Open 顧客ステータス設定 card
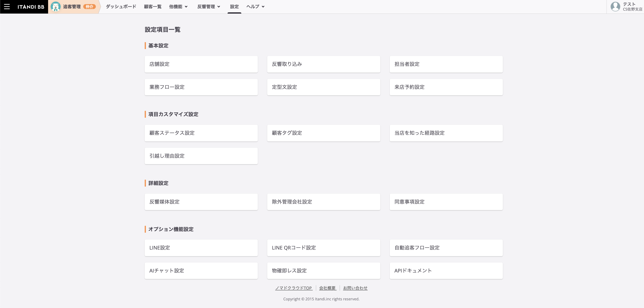 coord(201,133)
